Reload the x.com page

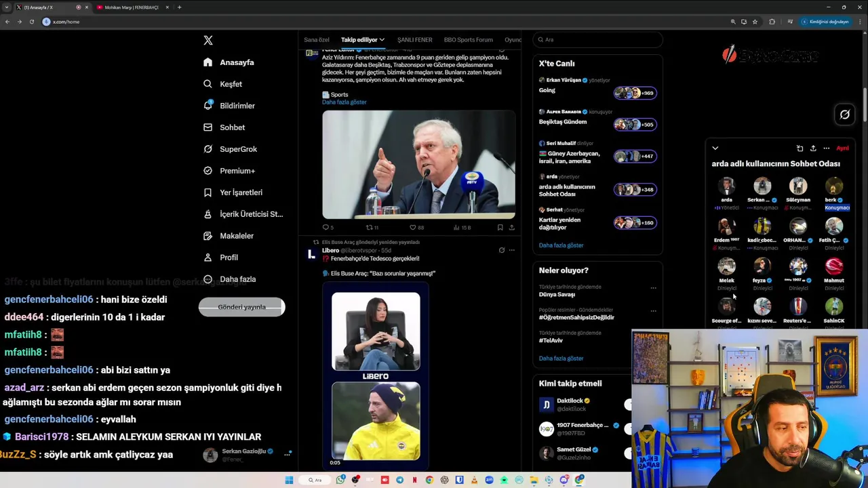(31, 22)
